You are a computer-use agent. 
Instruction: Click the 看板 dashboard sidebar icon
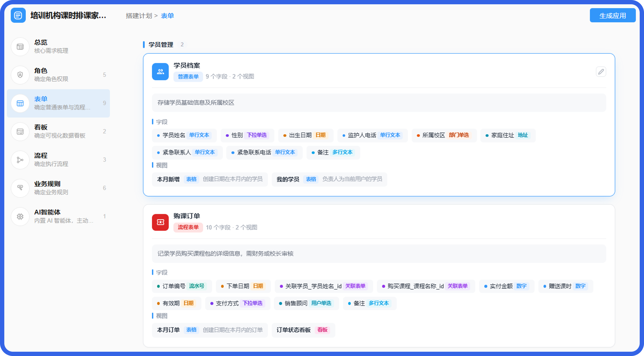point(20,131)
